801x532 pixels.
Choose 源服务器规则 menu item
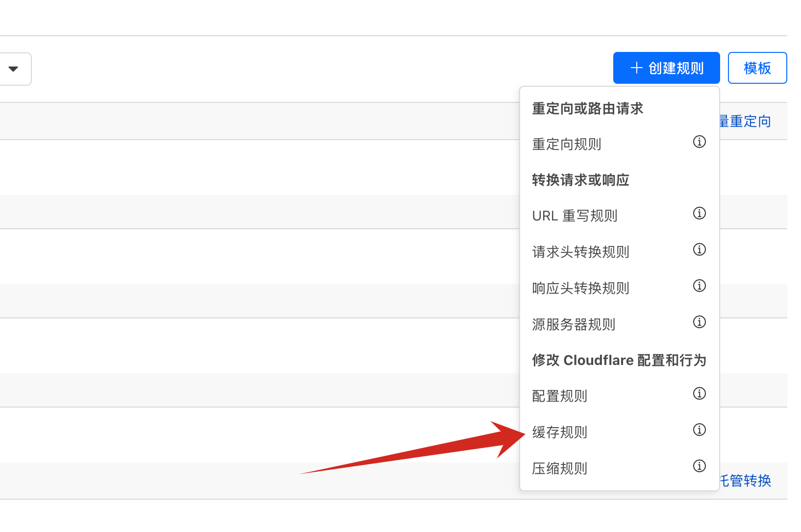(574, 325)
